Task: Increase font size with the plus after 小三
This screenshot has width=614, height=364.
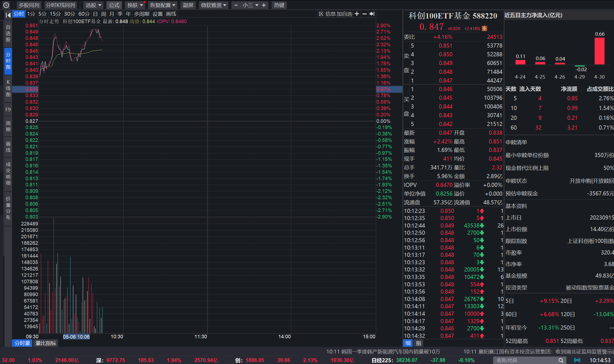Action: pyautogui.click(x=264, y=5)
